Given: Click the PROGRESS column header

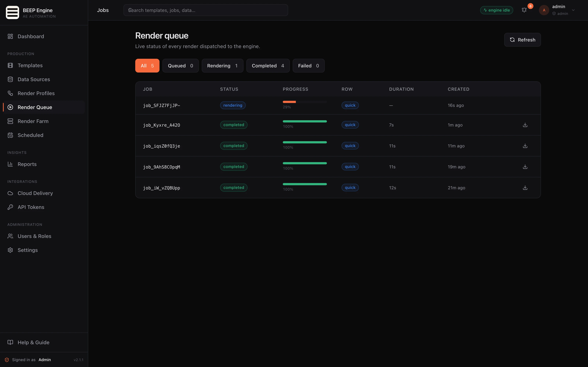Looking at the screenshot, I should pos(295,89).
